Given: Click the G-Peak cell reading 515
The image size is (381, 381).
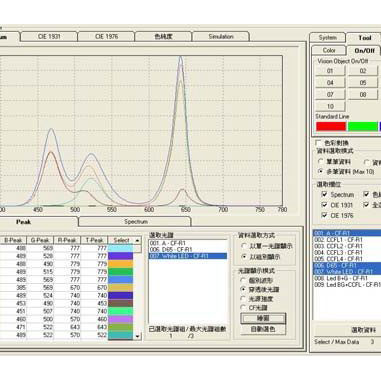Looking at the screenshot, I should pyautogui.click(x=40, y=272).
